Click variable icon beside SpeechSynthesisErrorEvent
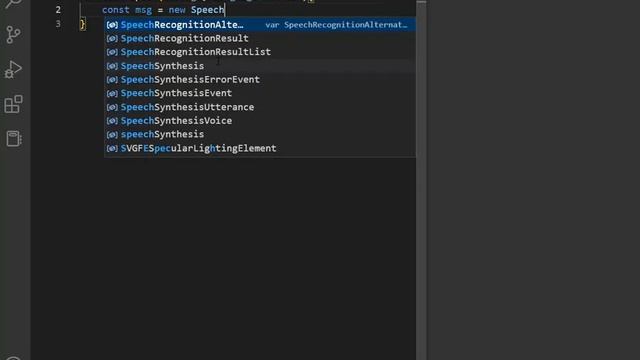The image size is (640, 360). [x=112, y=80]
